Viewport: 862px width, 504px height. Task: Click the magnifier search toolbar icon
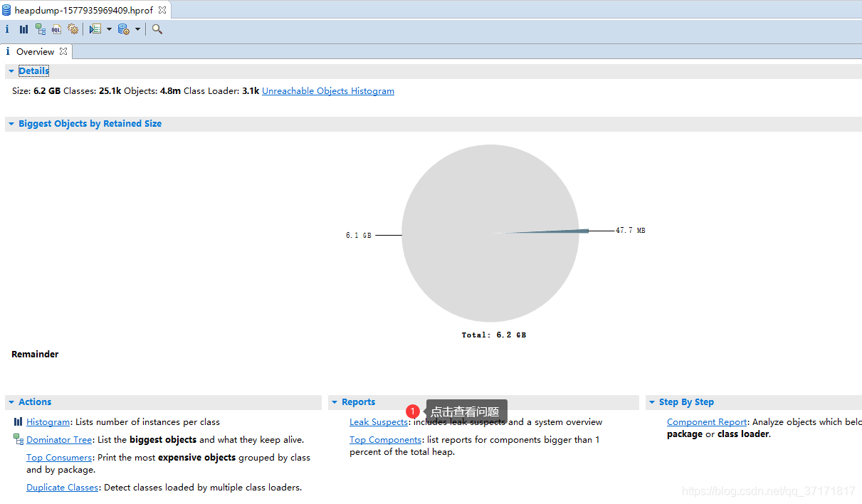pyautogui.click(x=157, y=29)
